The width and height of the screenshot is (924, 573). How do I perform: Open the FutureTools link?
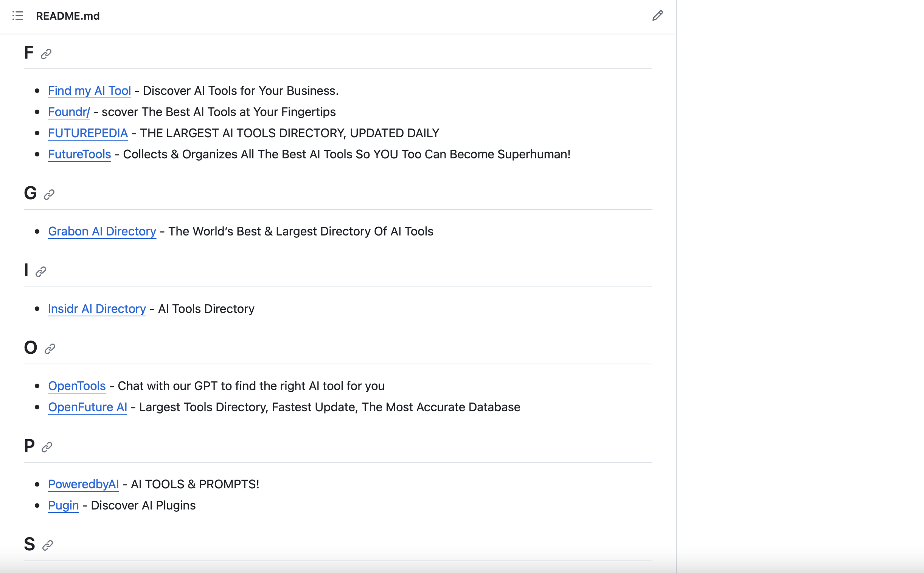point(79,154)
